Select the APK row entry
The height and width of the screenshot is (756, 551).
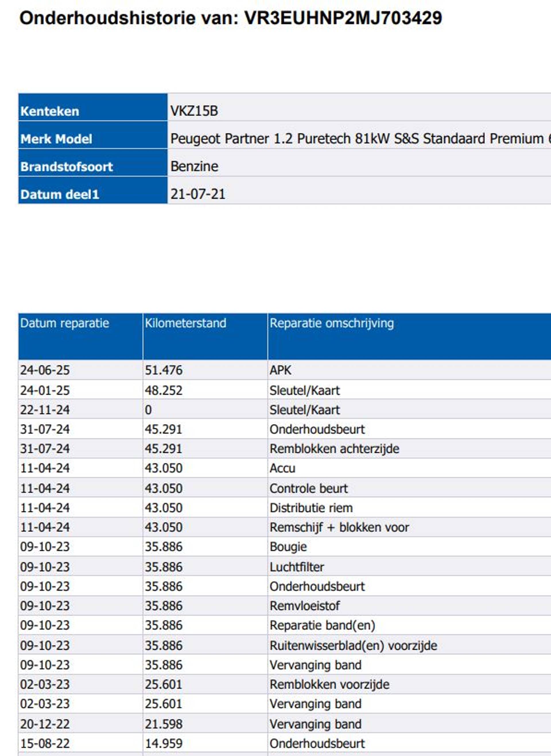(x=280, y=370)
